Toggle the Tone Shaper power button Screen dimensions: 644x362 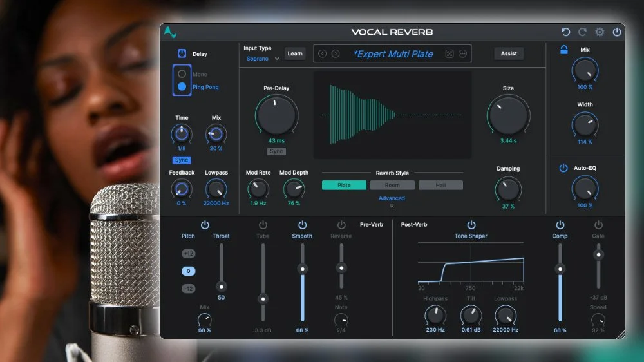[x=471, y=225]
